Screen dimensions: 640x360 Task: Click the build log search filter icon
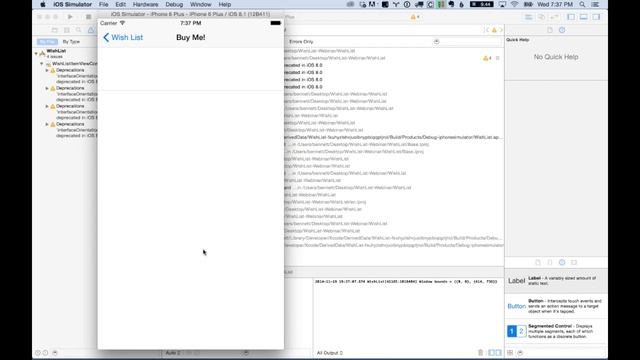(436, 42)
